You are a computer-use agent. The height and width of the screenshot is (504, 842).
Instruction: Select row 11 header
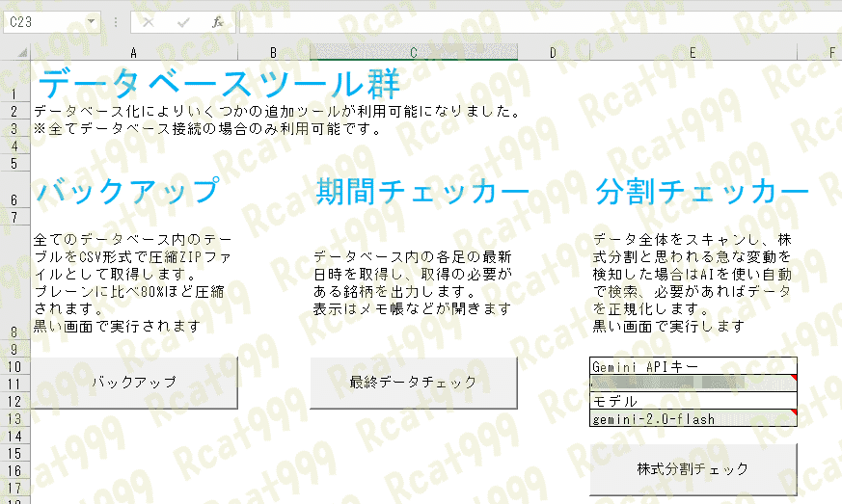point(14,385)
